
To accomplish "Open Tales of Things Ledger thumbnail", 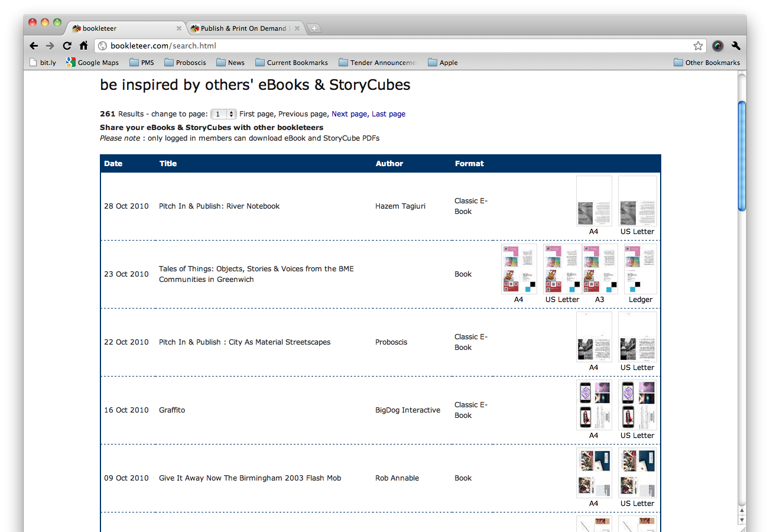I will coord(641,269).
